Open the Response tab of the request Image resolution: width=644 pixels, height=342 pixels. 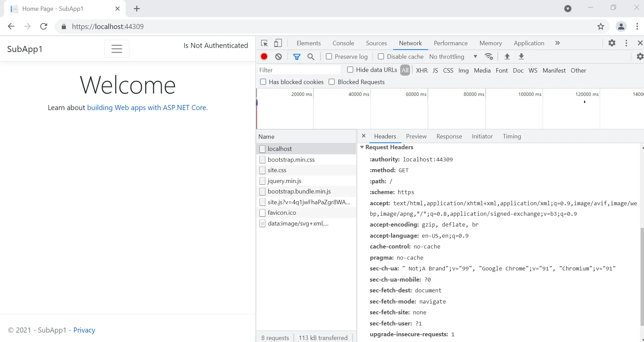click(x=449, y=136)
